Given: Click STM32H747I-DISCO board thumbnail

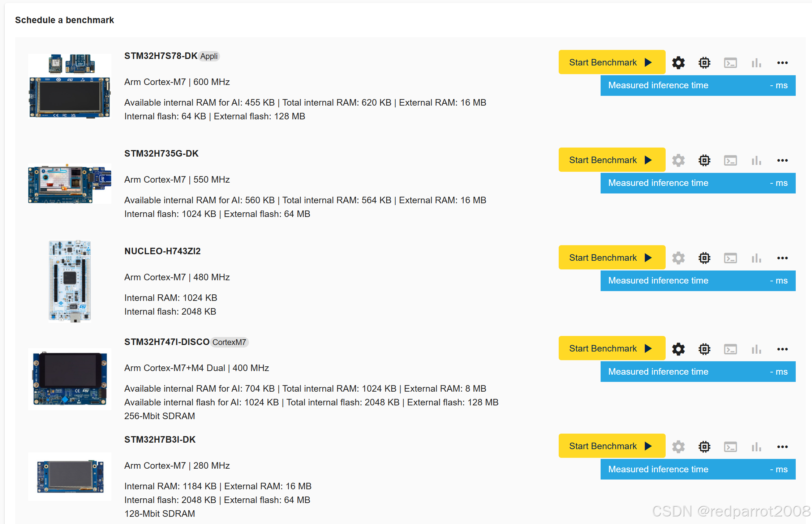Looking at the screenshot, I should [70, 379].
